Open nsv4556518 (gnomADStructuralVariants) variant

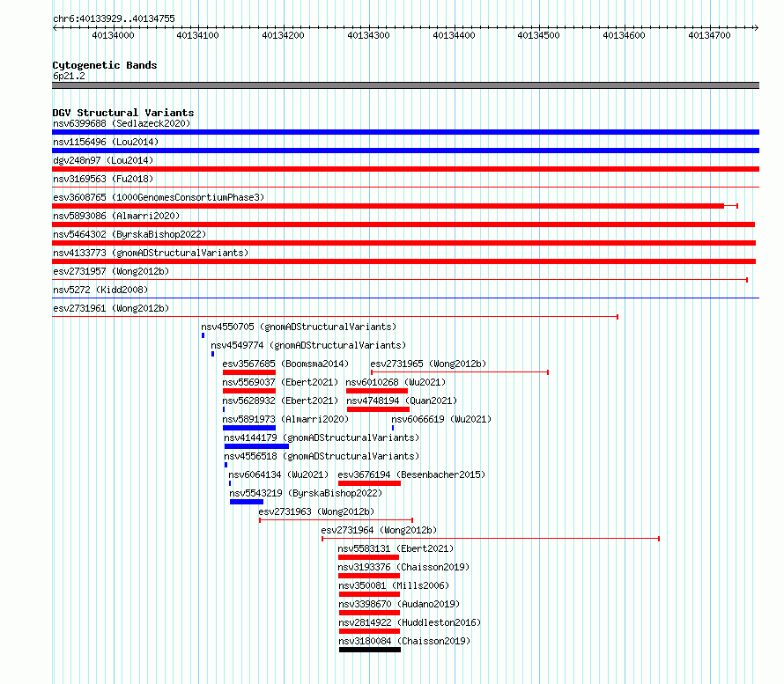(x=322, y=456)
